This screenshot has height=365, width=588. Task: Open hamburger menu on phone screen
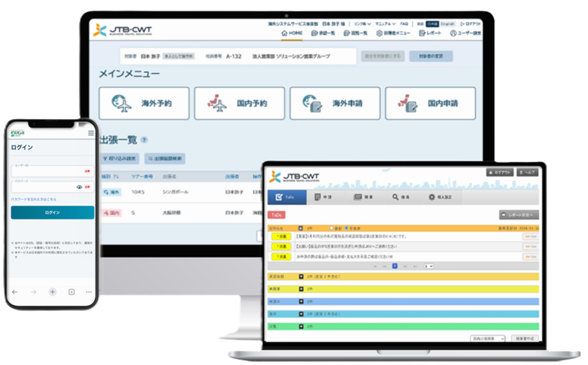click(x=91, y=133)
